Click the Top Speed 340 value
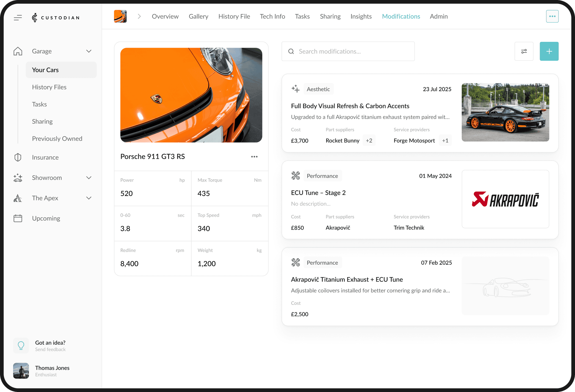This screenshot has width=575, height=392. (204, 228)
